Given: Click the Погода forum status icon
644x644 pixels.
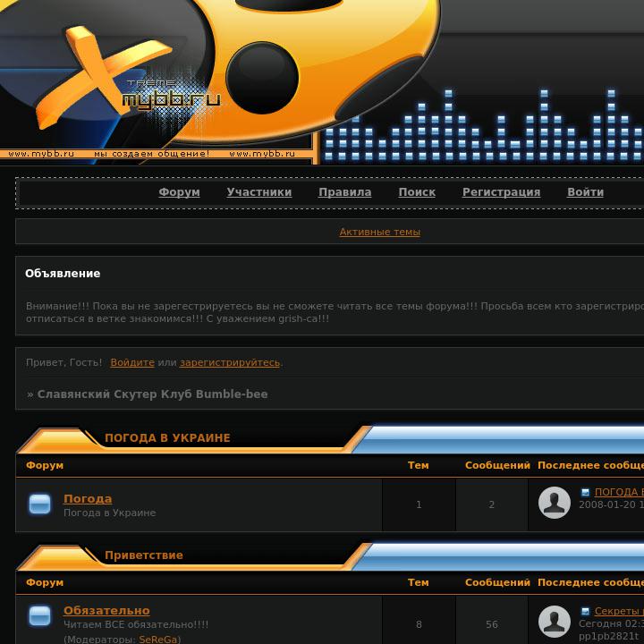Looking at the screenshot, I should pos(39,504).
